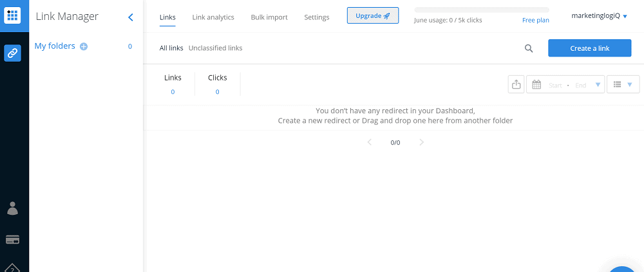Open the Free plan link
This screenshot has height=272, width=644.
pos(536,20)
